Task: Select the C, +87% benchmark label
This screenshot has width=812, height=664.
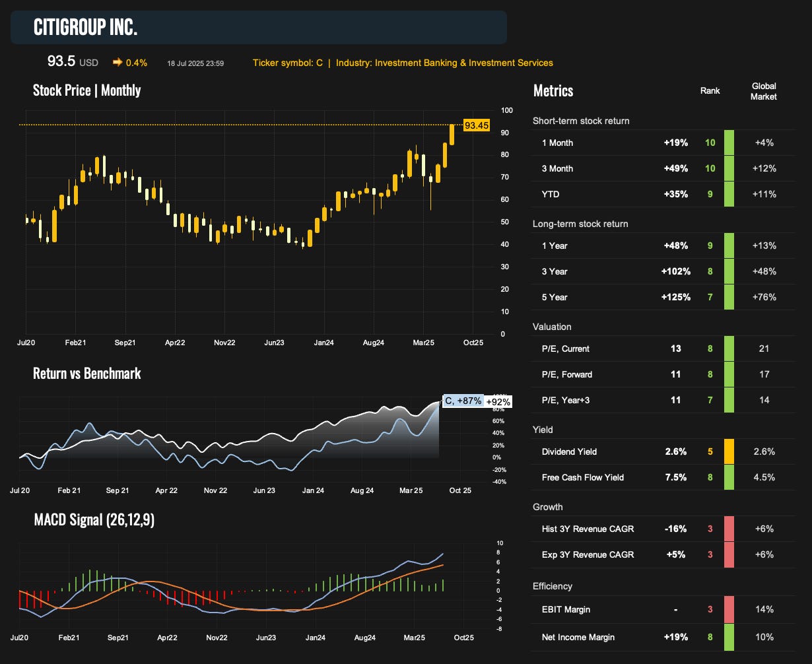Action: tap(462, 401)
